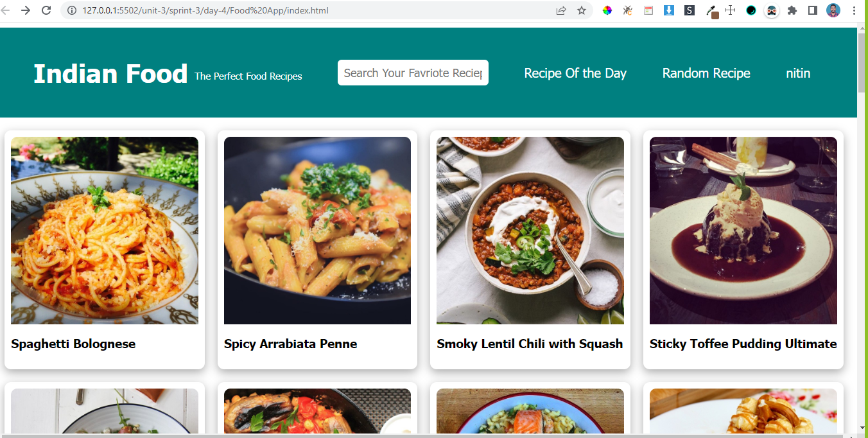Viewport: 868px width, 438px height.
Task: Open the Spaghetti Bolognese recipe thumbnail
Action: coord(105,230)
